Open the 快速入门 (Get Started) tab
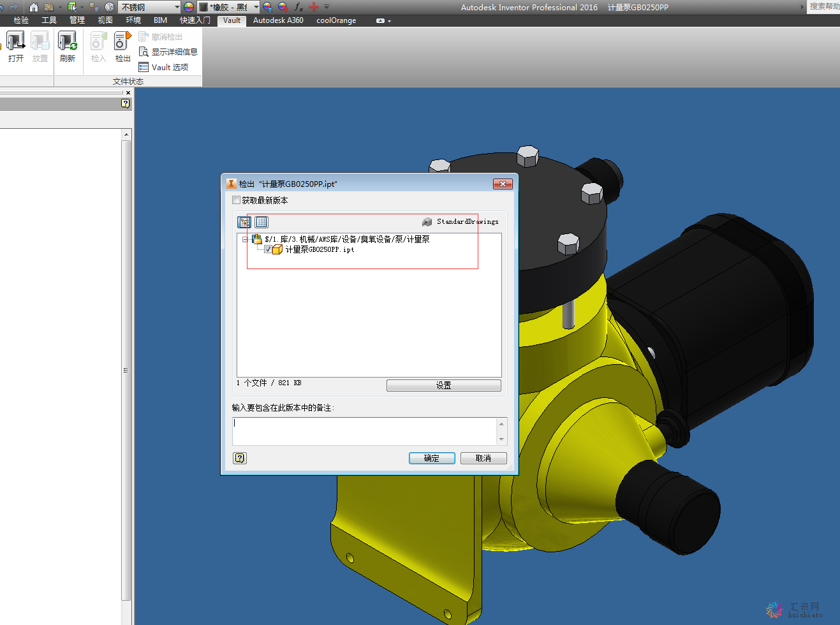The height and width of the screenshot is (625, 840). pos(195,20)
